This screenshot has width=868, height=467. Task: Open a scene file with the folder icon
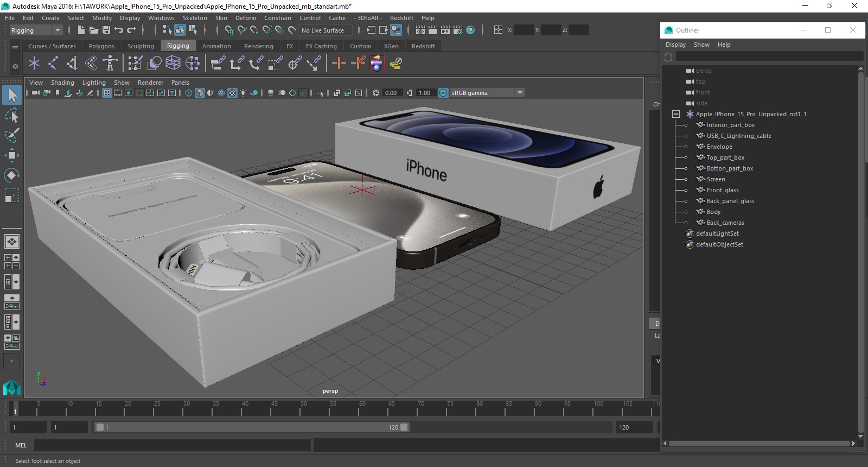click(x=94, y=30)
